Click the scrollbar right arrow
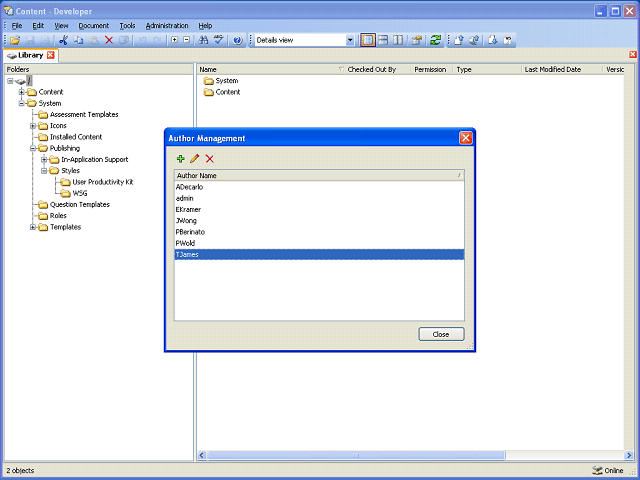Image resolution: width=640 pixels, height=480 pixels. pyautogui.click(x=629, y=455)
